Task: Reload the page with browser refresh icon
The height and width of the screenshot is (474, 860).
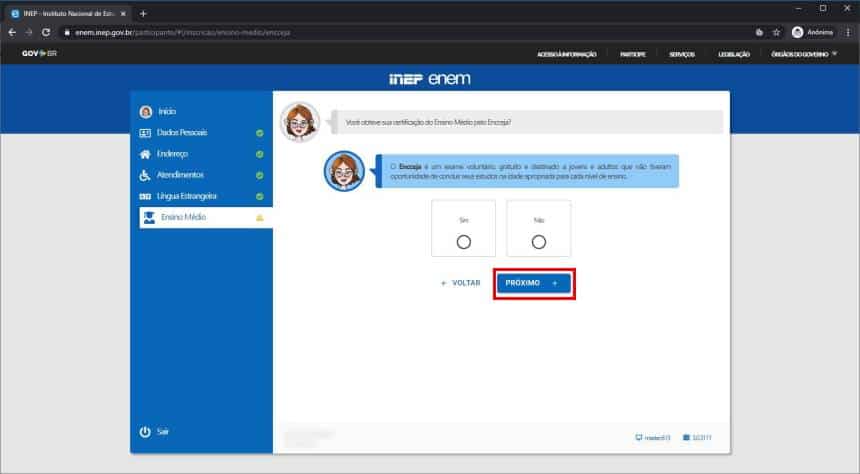Action: (x=46, y=32)
